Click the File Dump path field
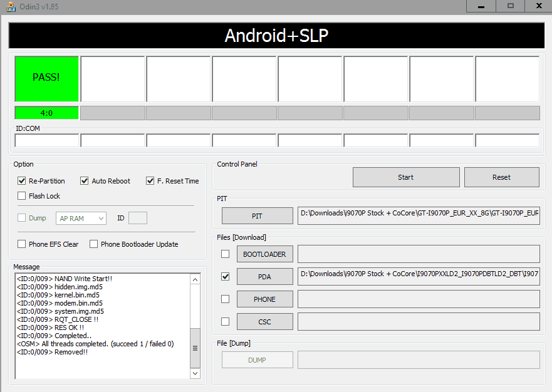 tap(419, 359)
